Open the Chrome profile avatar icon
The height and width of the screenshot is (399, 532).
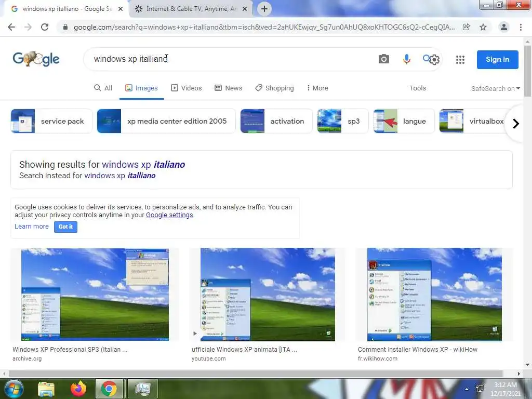(x=504, y=27)
